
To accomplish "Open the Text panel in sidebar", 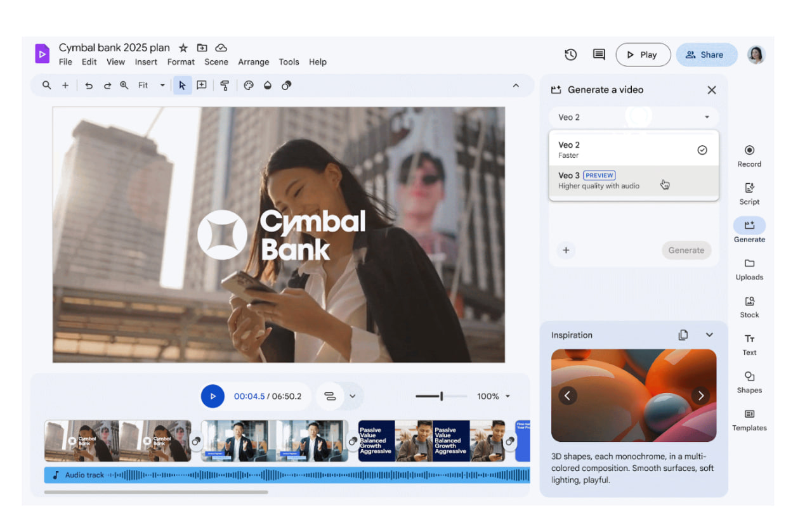I will tap(749, 344).
